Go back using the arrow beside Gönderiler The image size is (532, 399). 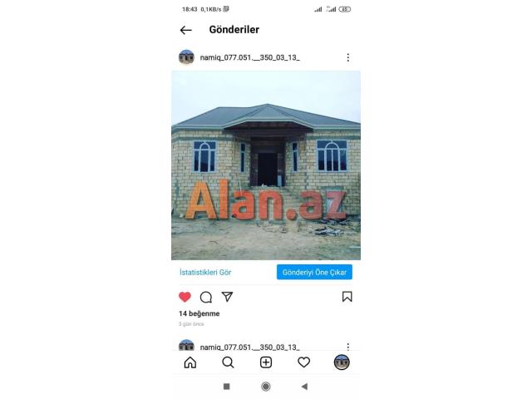coord(186,30)
